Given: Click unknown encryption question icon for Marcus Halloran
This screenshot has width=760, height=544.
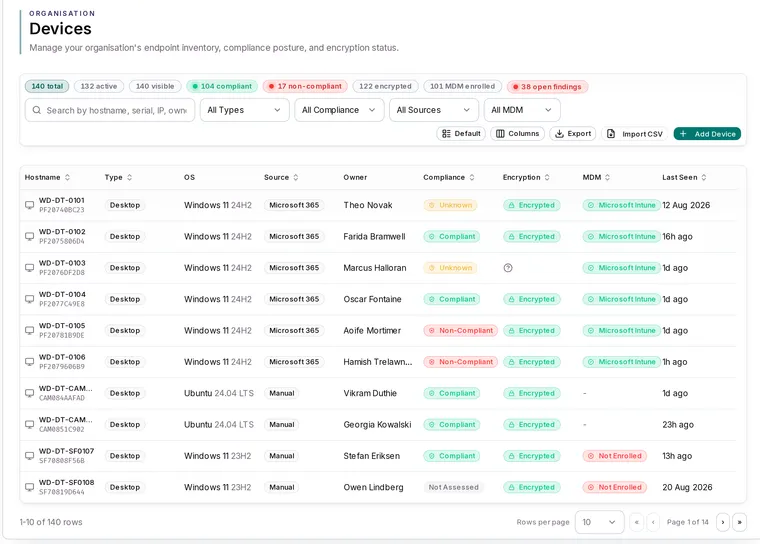Looking at the screenshot, I should coord(508,268).
